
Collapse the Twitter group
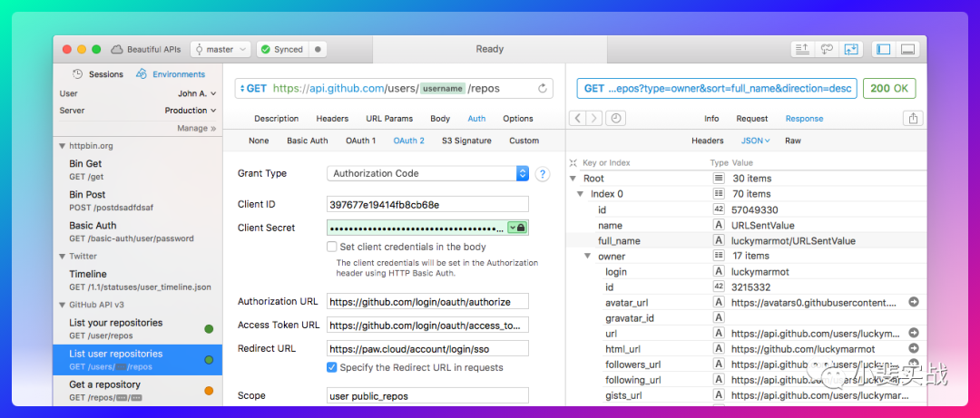(x=62, y=257)
